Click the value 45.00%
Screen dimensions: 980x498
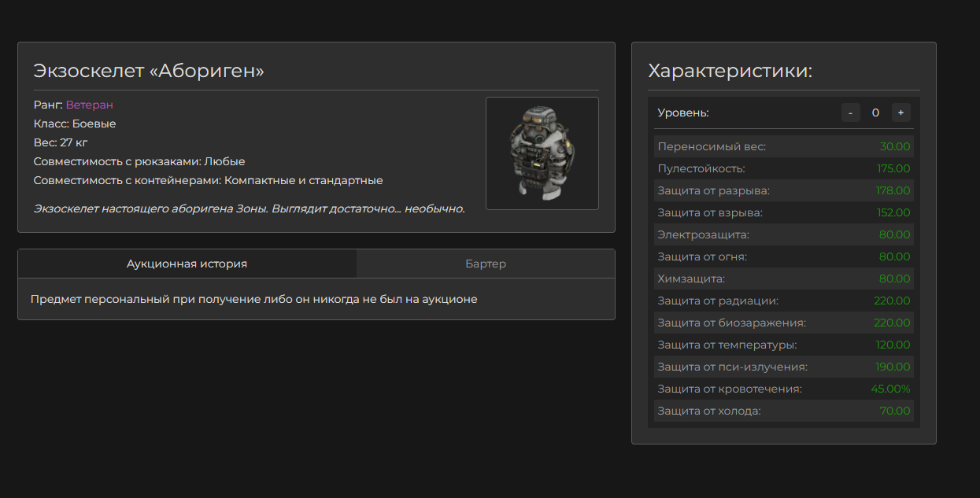(x=891, y=389)
